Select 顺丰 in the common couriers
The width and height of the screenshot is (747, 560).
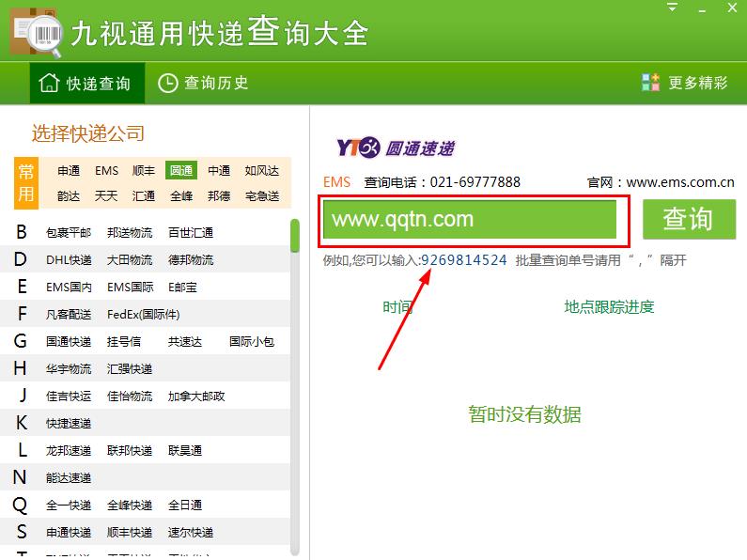144,171
